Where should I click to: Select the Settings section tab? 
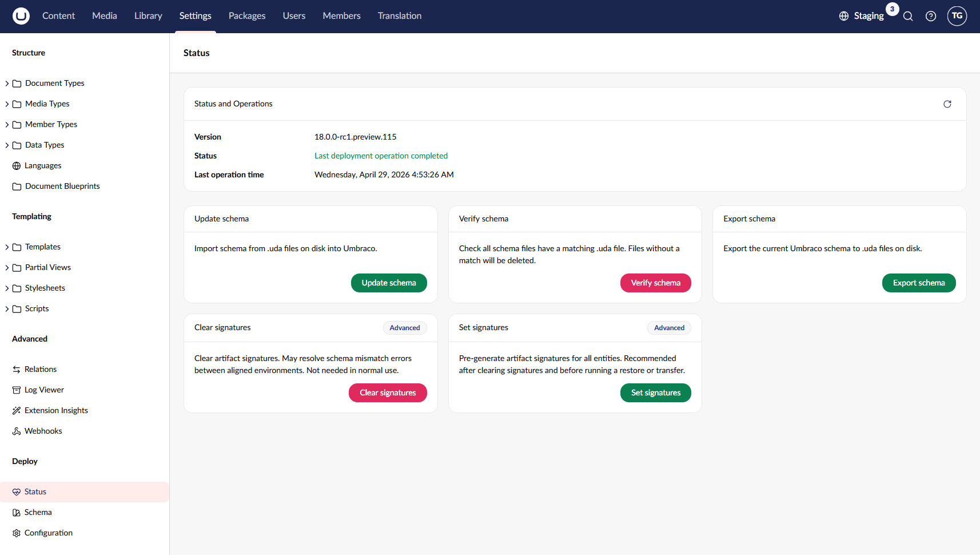coord(195,16)
